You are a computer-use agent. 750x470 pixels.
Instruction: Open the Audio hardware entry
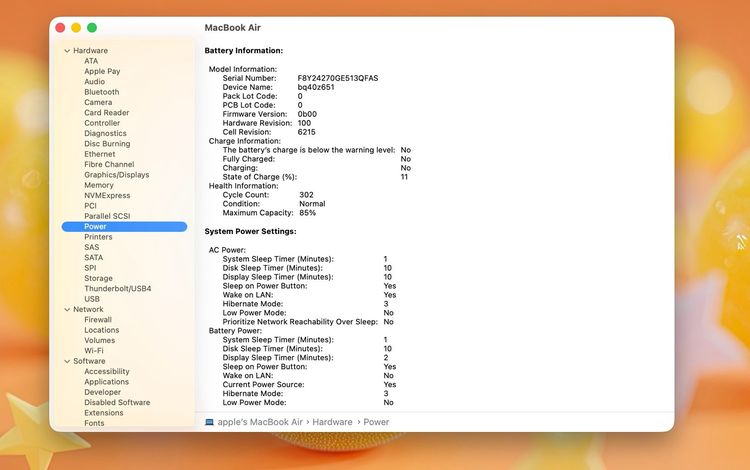(x=94, y=82)
